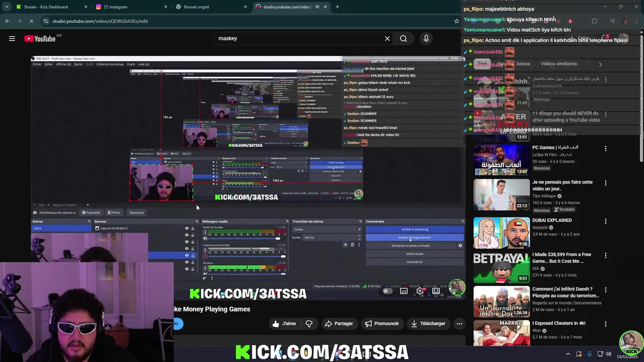Click 'Démarrer la caméra virtuelle' in OBS
The height and width of the screenshot is (362, 644).
click(x=411, y=246)
